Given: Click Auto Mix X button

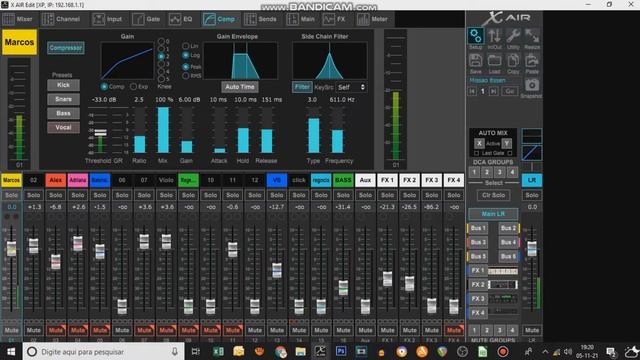Looking at the screenshot, I should click(479, 143).
